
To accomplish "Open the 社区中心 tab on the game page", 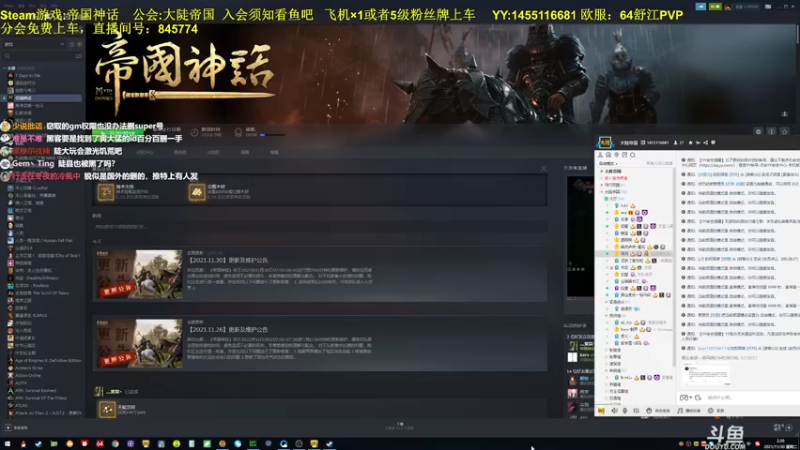I will pos(145,152).
